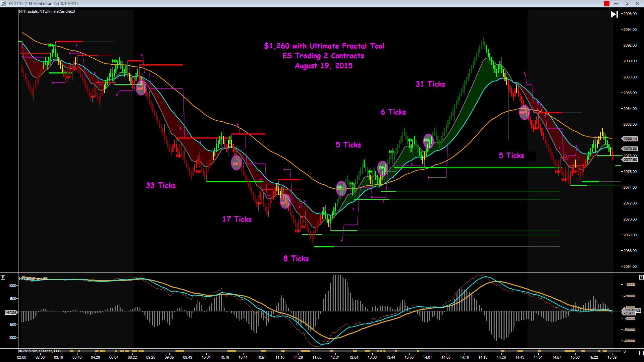Screen dimensions: 644x362
Task: Click the ES 09-15 chart title text
Action: coord(44,4)
